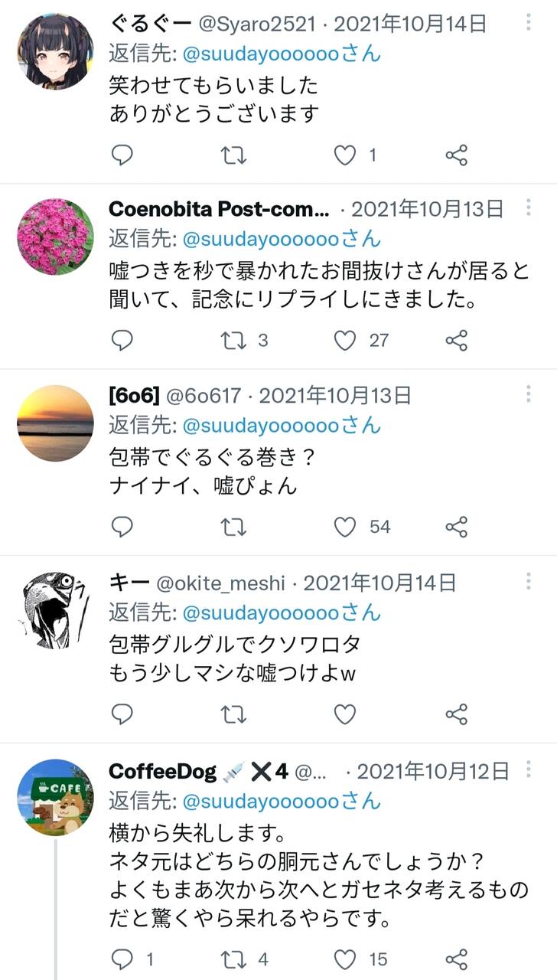Open more options on キー's tweet
557x980 pixels.
pos(529,582)
